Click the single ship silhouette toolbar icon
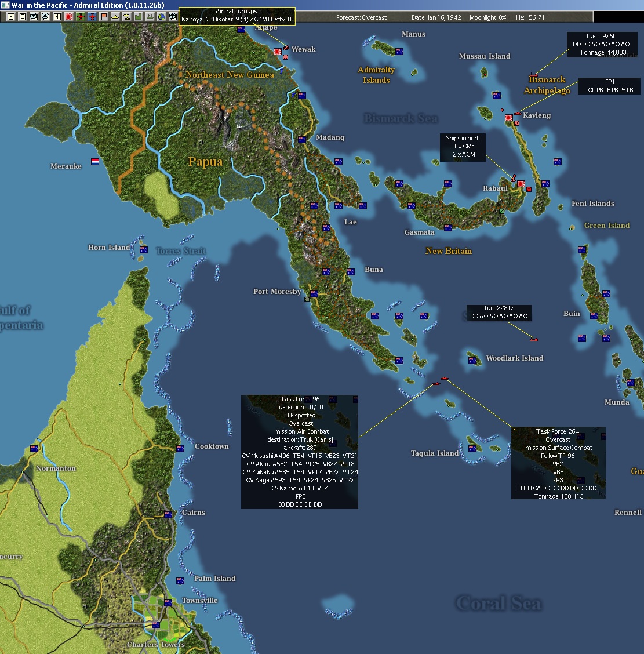This screenshot has width=644, height=654. [x=115, y=17]
